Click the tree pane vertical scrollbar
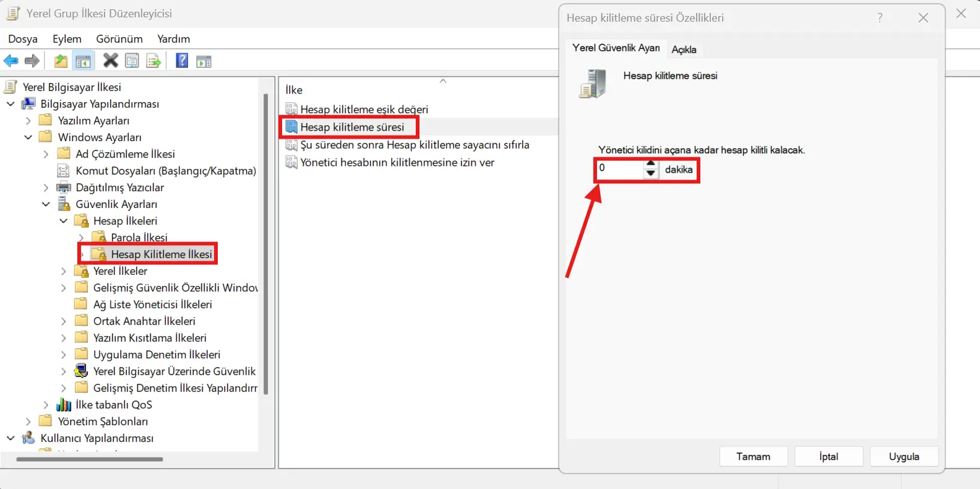Image resolution: width=980 pixels, height=489 pixels. click(x=266, y=244)
